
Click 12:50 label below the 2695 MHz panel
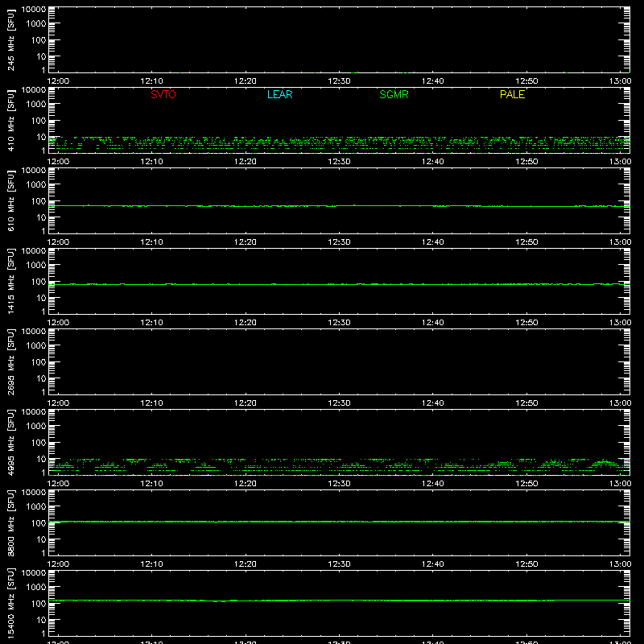tap(526, 403)
